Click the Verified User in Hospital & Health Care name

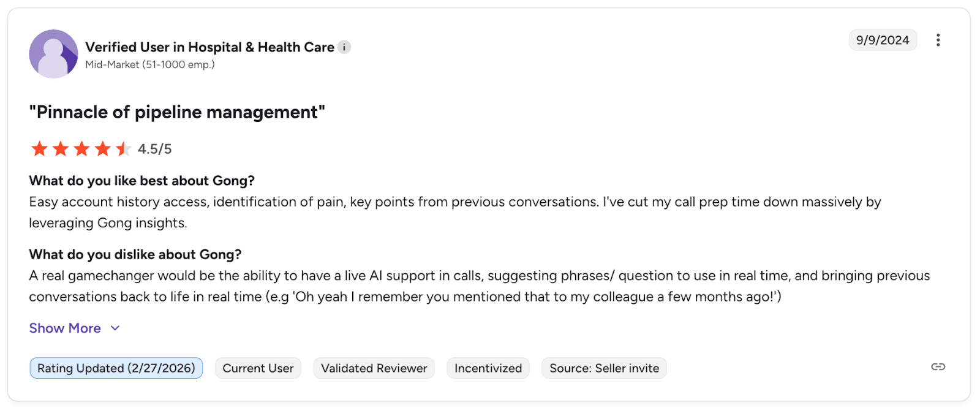(x=209, y=47)
